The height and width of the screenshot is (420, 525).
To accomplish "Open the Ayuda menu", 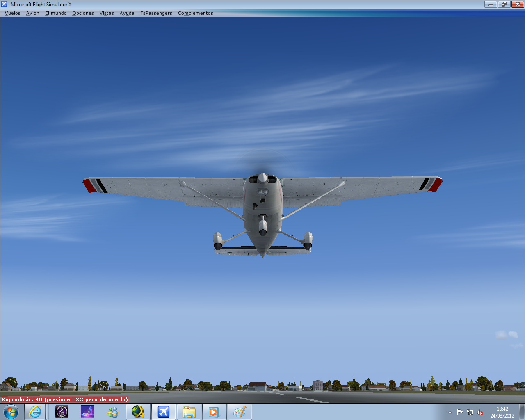I will tap(127, 13).
